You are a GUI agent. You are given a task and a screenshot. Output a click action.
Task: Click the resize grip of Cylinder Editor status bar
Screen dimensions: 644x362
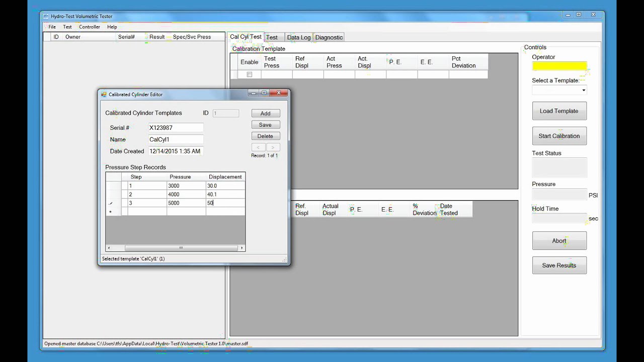click(x=285, y=259)
